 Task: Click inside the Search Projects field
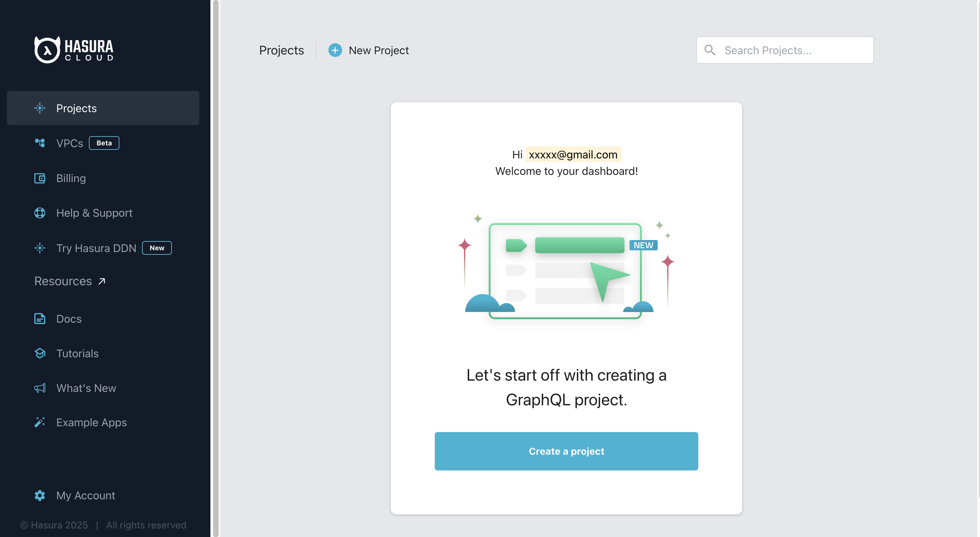(x=784, y=50)
